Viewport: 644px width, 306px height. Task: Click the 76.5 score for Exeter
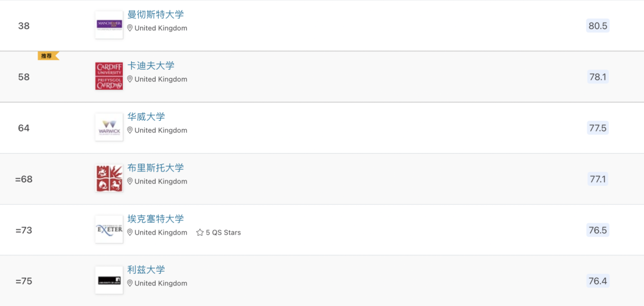pos(597,230)
